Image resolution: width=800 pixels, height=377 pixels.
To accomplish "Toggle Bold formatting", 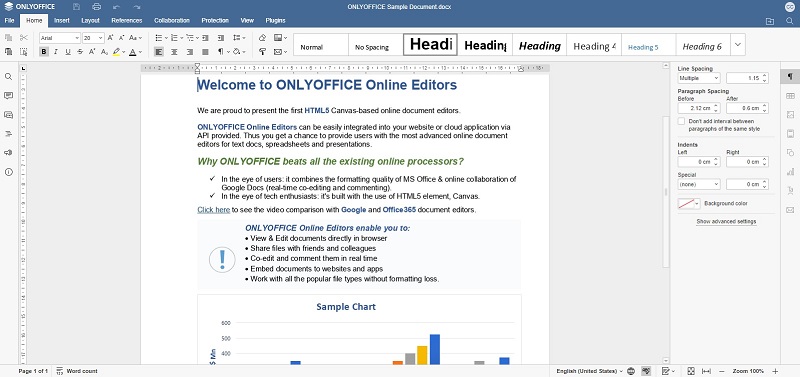I will [44, 52].
